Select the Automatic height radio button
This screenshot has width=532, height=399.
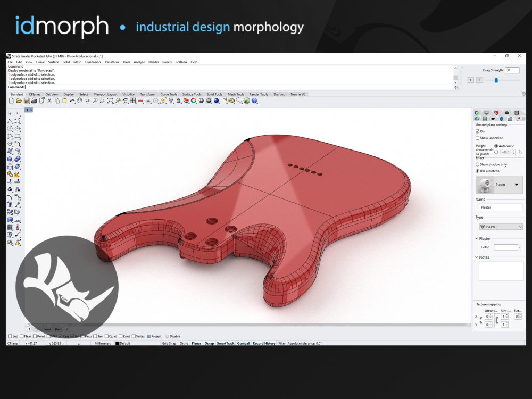(x=496, y=146)
